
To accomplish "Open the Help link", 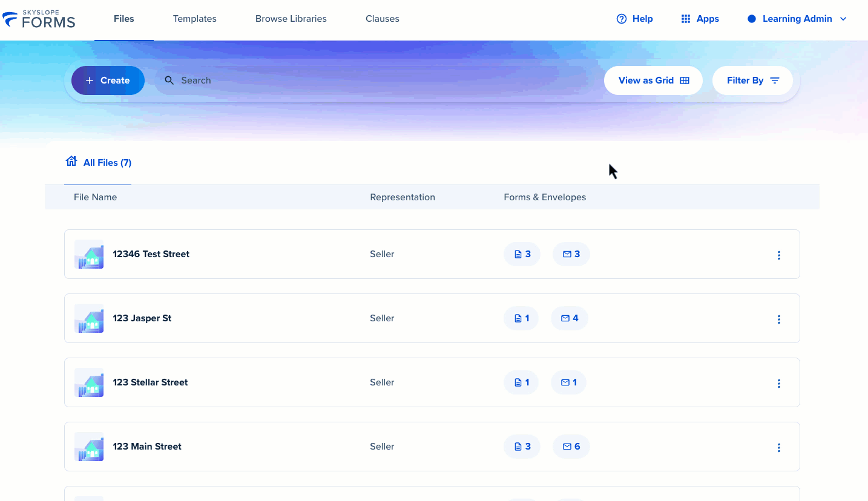I will (x=634, y=19).
